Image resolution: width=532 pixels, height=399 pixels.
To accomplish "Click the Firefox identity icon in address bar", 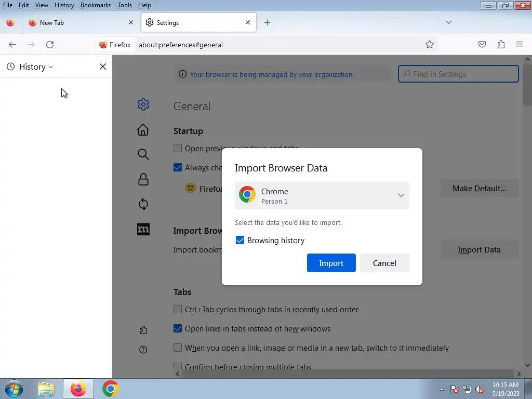I will pyautogui.click(x=103, y=45).
